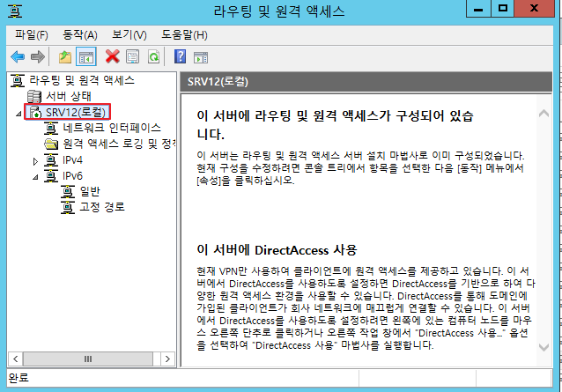Click the folder icon for 원격 액세스 로깅
The height and width of the screenshot is (392, 562).
click(x=51, y=144)
